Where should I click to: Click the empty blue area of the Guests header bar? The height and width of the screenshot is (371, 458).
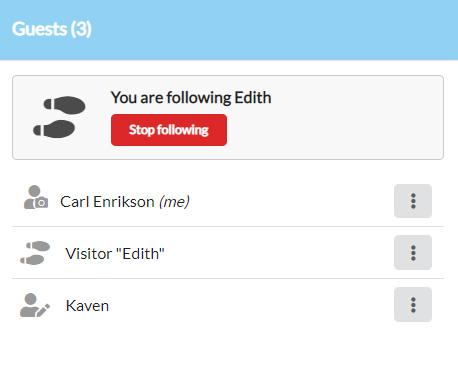pyautogui.click(x=273, y=30)
